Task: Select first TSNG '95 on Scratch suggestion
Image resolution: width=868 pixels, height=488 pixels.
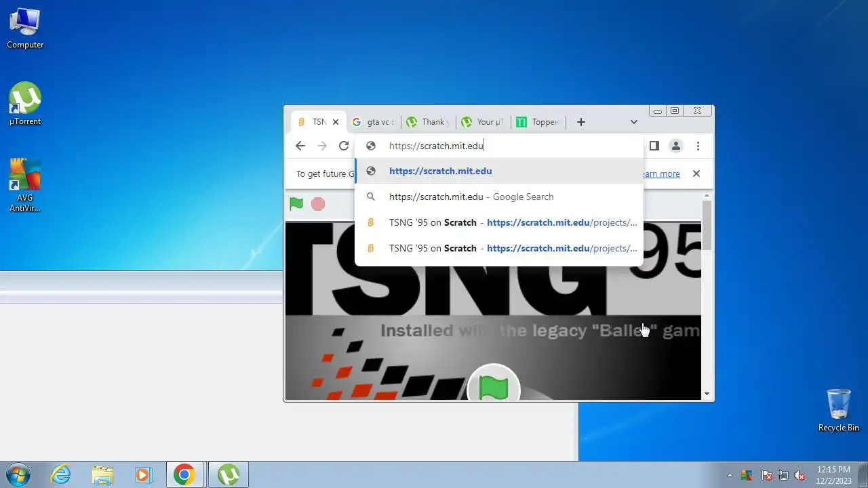Action: coord(499,222)
